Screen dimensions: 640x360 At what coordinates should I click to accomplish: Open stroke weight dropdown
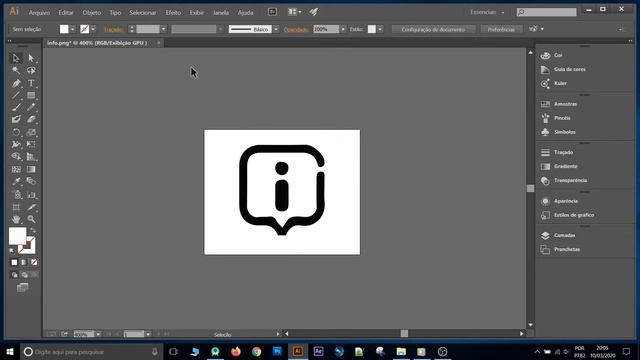(163, 29)
